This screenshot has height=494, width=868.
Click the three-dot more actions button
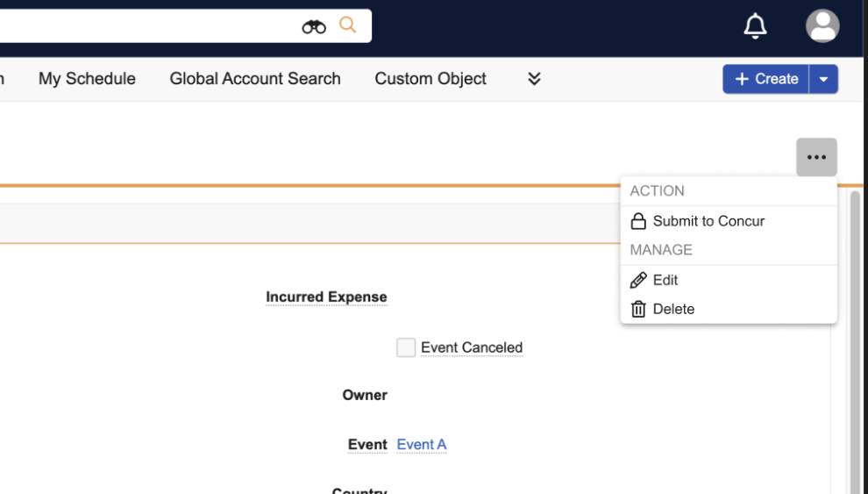coord(816,158)
